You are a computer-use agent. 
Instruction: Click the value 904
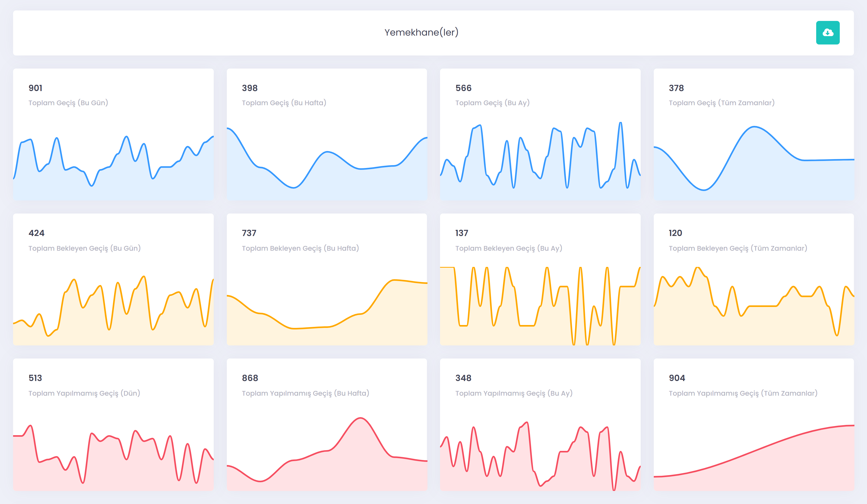click(x=677, y=378)
